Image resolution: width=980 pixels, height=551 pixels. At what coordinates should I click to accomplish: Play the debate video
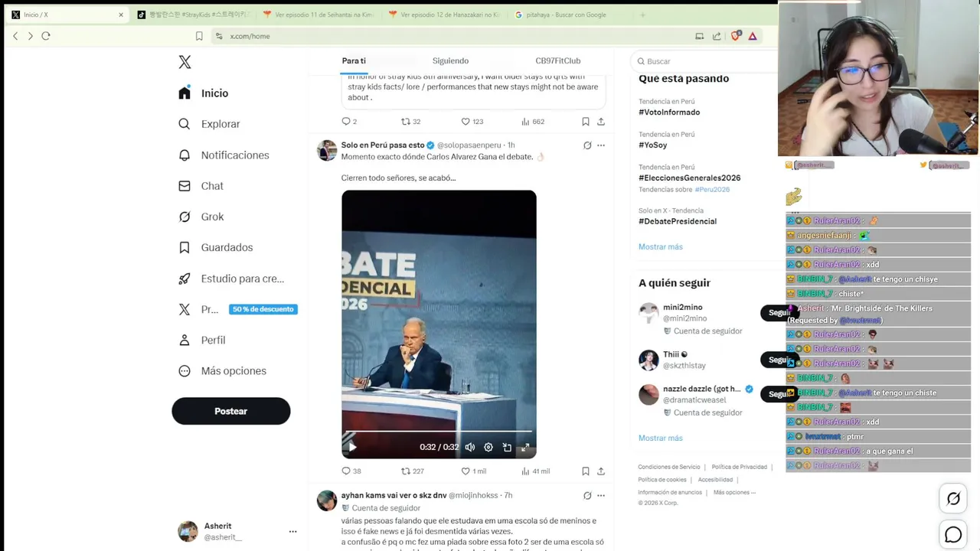pos(352,448)
